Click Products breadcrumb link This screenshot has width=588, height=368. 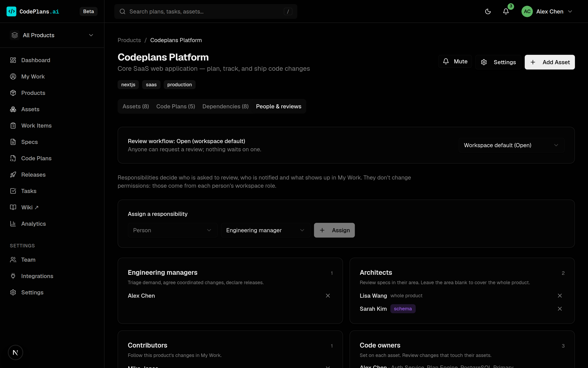[129, 40]
